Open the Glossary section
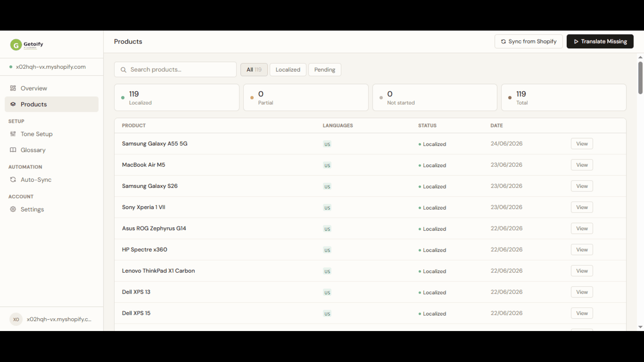 52,150
